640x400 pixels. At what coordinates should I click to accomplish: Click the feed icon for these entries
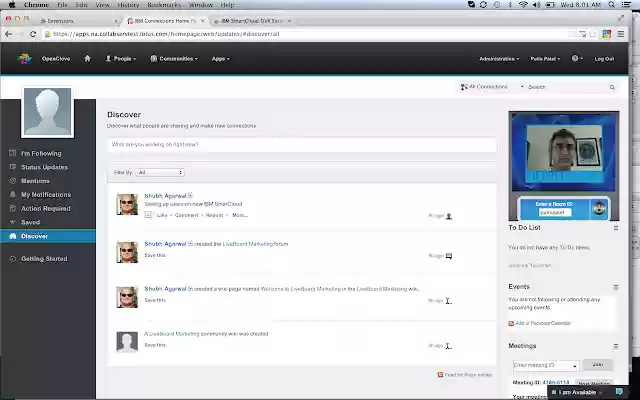coord(440,374)
